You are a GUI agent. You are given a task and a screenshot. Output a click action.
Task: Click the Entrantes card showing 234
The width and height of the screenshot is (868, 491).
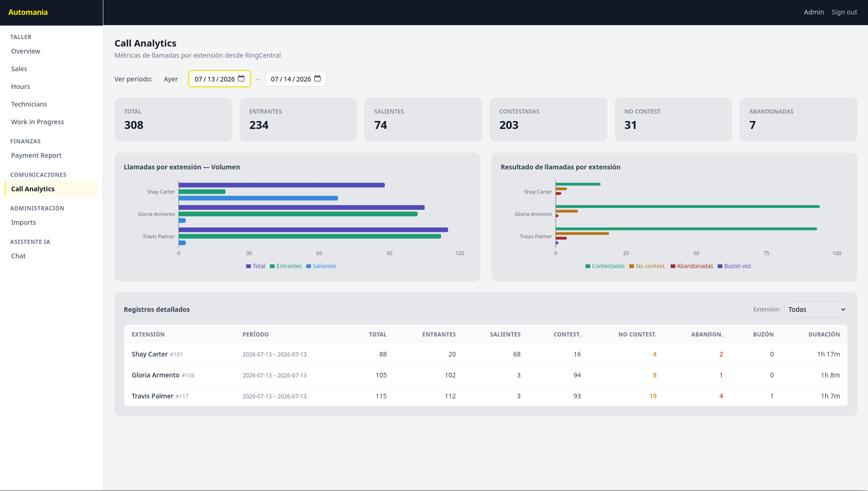pos(298,120)
